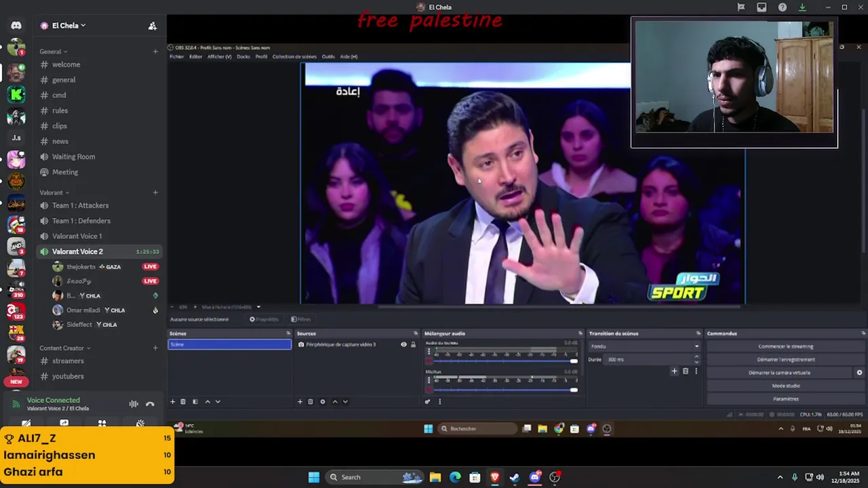This screenshot has width=868, height=488.
Task: Open File Explorer from the Windows taskbar
Action: point(435,477)
